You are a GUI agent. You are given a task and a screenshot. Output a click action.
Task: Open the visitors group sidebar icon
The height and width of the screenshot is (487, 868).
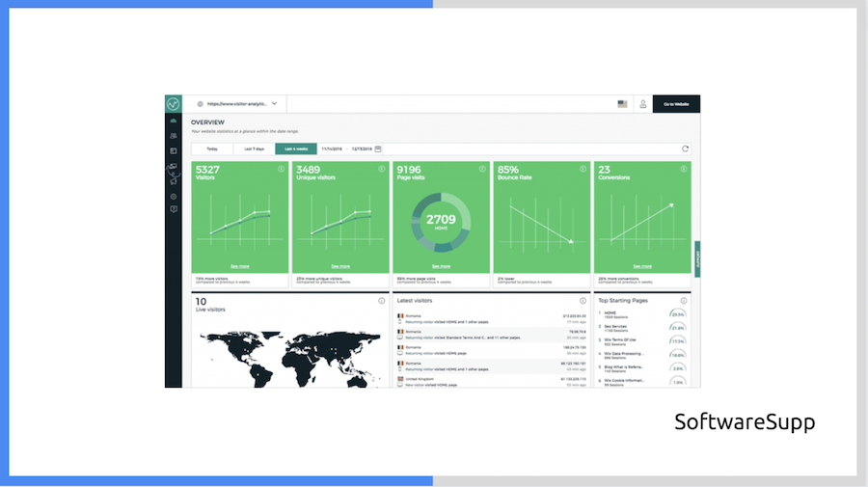pos(174,136)
